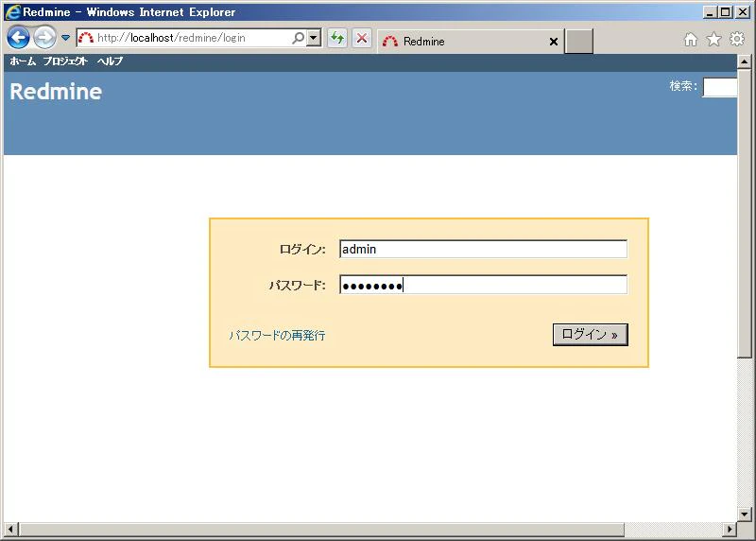
Task: Click the Internet Explorer title bar icon
Action: 13,12
